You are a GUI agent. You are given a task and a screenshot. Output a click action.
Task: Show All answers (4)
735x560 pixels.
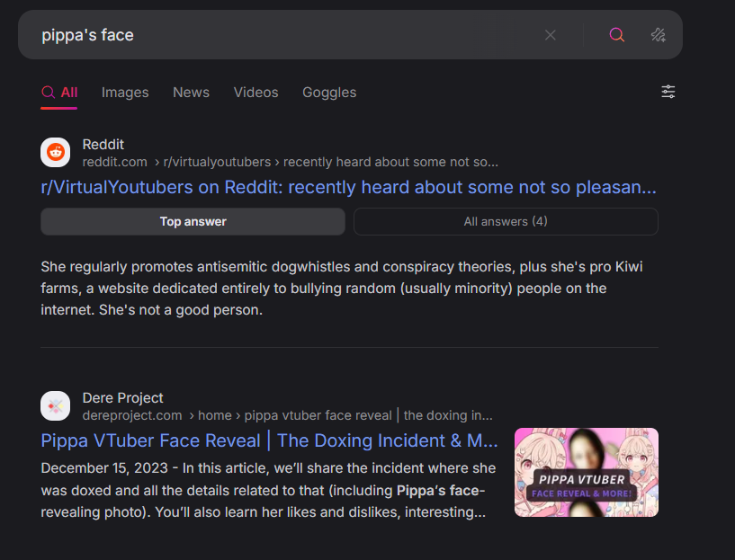[x=506, y=221]
